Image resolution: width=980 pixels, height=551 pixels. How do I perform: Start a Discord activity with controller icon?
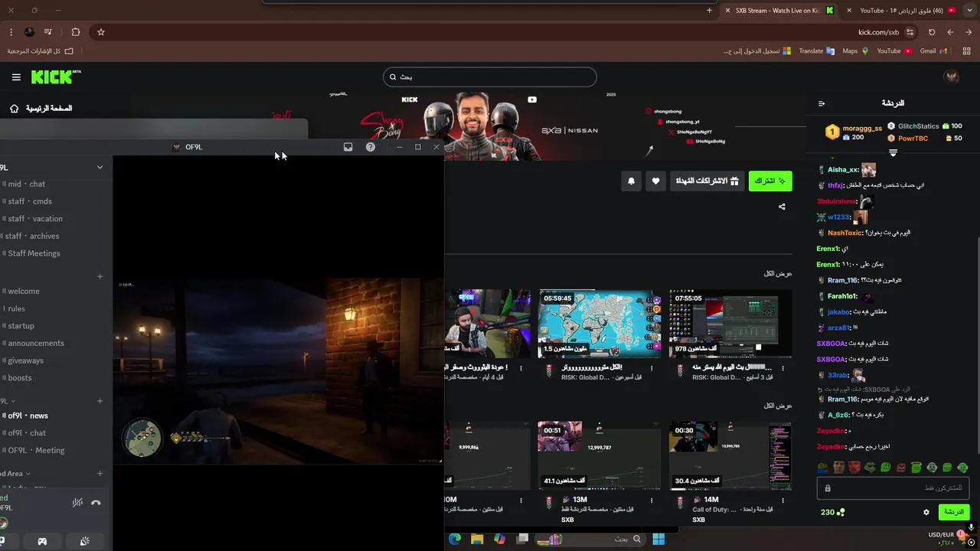(42, 541)
